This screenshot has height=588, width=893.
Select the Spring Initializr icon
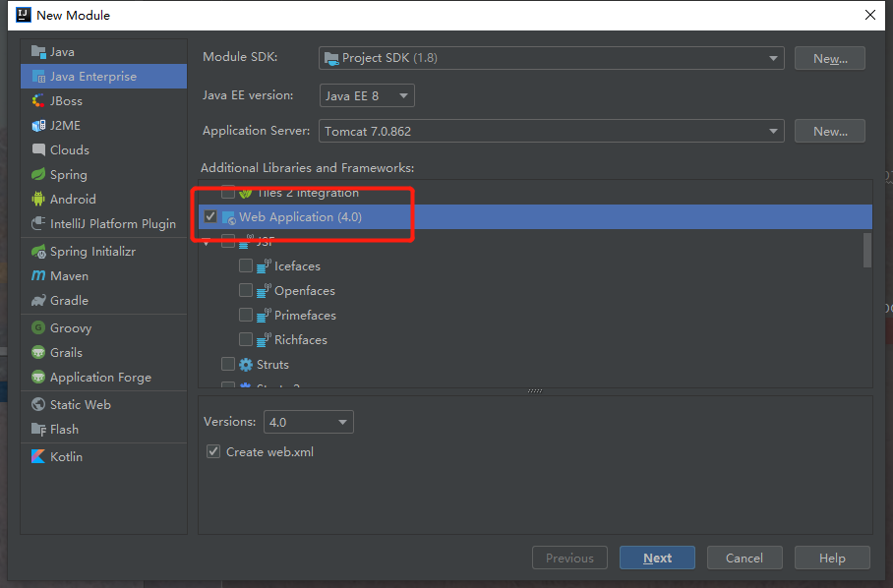pos(38,251)
